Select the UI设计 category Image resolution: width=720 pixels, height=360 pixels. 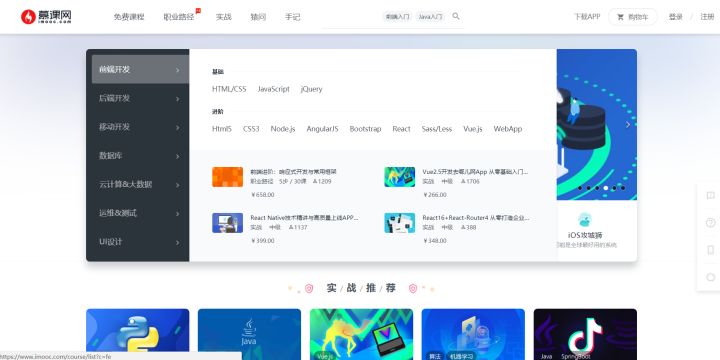(x=140, y=242)
